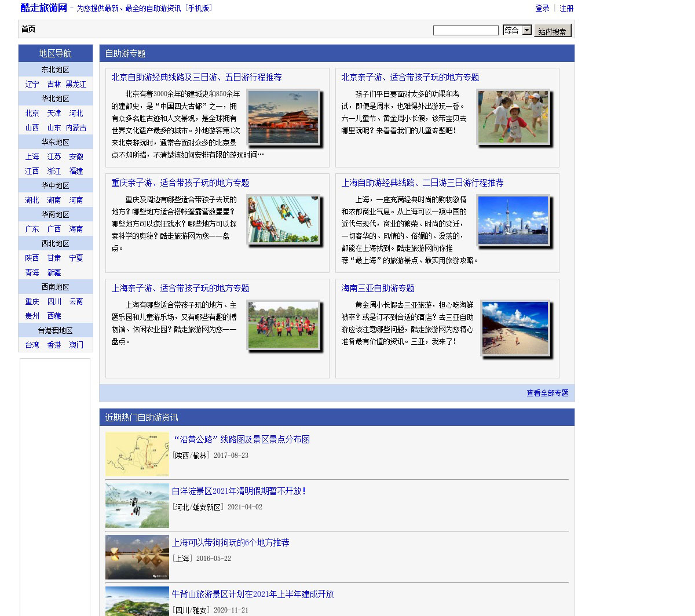Select 广西 in the region navigation

tap(54, 229)
